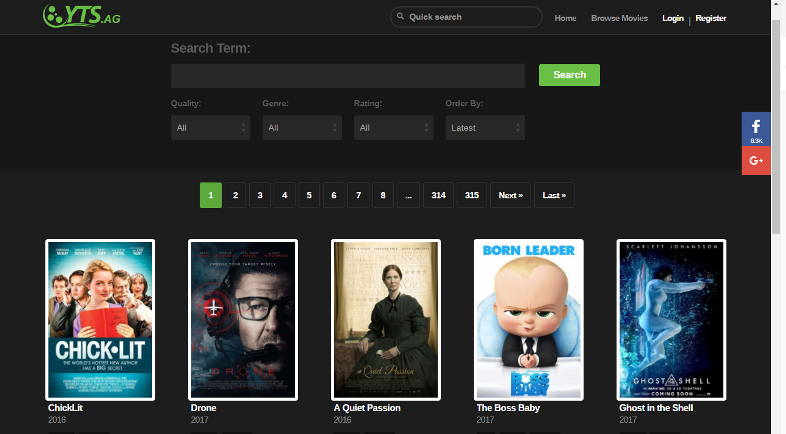
Task: Select page 1 in pagination
Action: click(x=211, y=195)
